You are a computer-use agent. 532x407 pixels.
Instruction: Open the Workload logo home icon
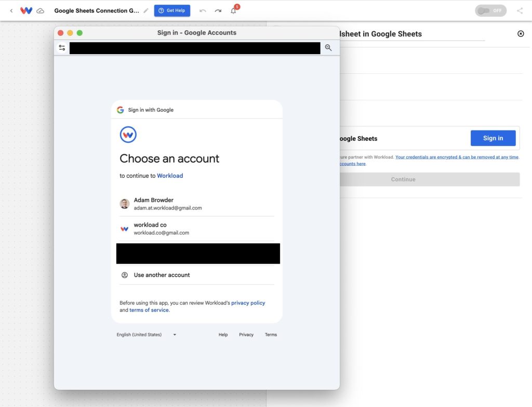point(26,10)
